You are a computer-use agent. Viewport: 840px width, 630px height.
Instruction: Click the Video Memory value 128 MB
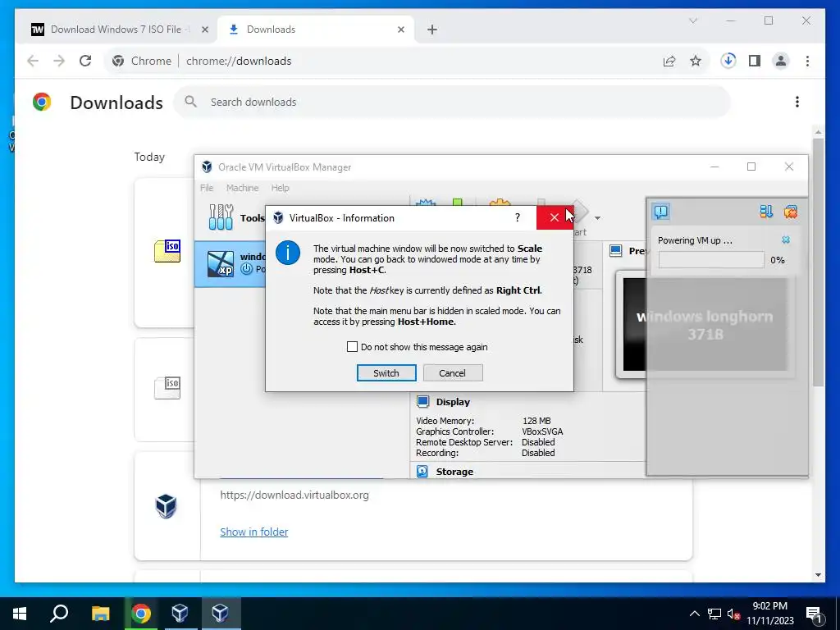coord(536,421)
